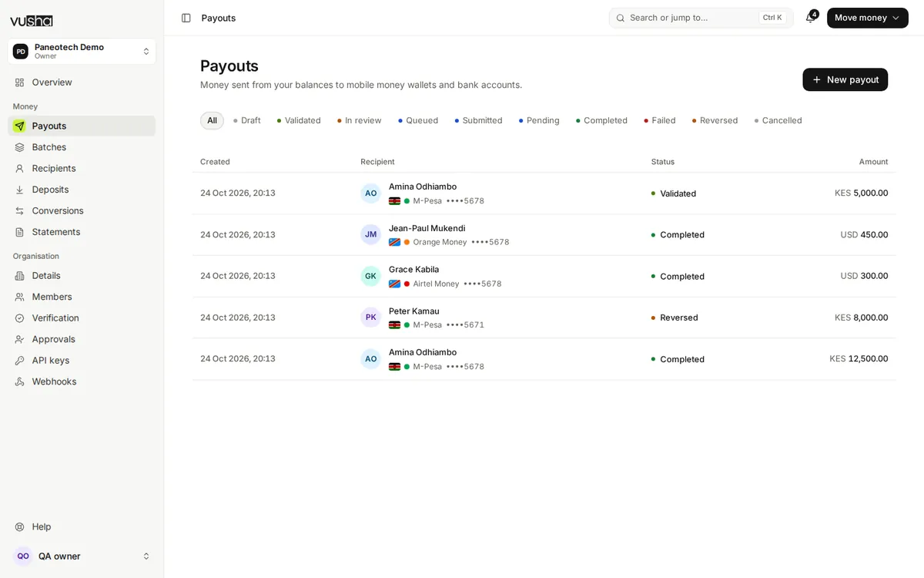Image resolution: width=924 pixels, height=578 pixels.
Task: Filter payouts by Cancelled
Action: point(778,120)
